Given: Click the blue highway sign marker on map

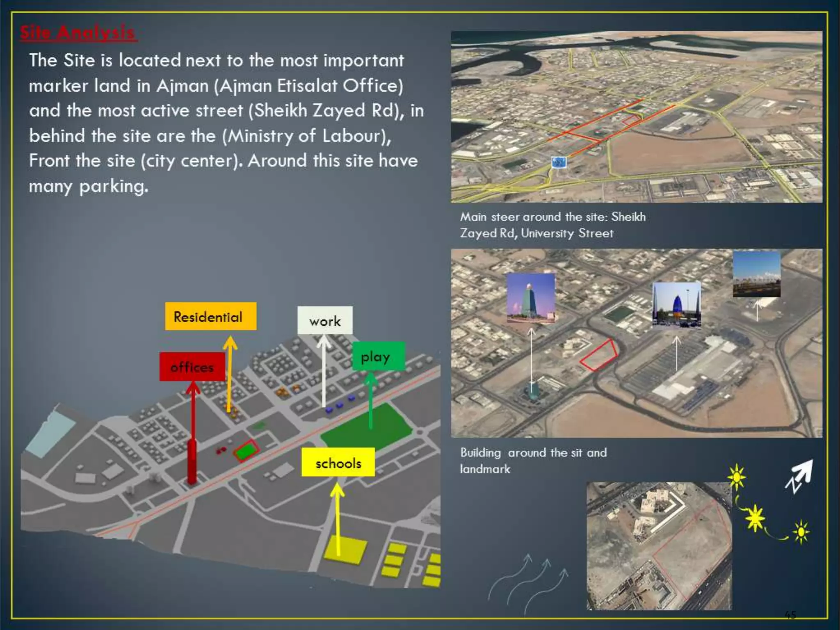Looking at the screenshot, I should click(558, 162).
